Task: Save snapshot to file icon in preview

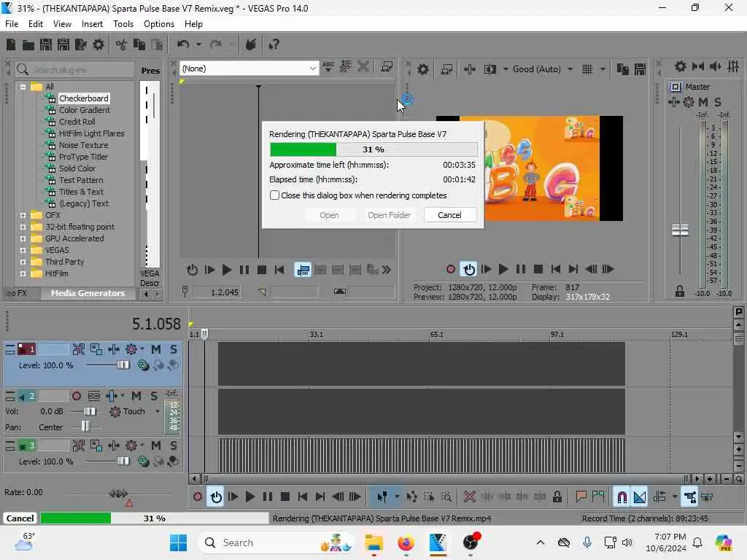Action: point(640,69)
